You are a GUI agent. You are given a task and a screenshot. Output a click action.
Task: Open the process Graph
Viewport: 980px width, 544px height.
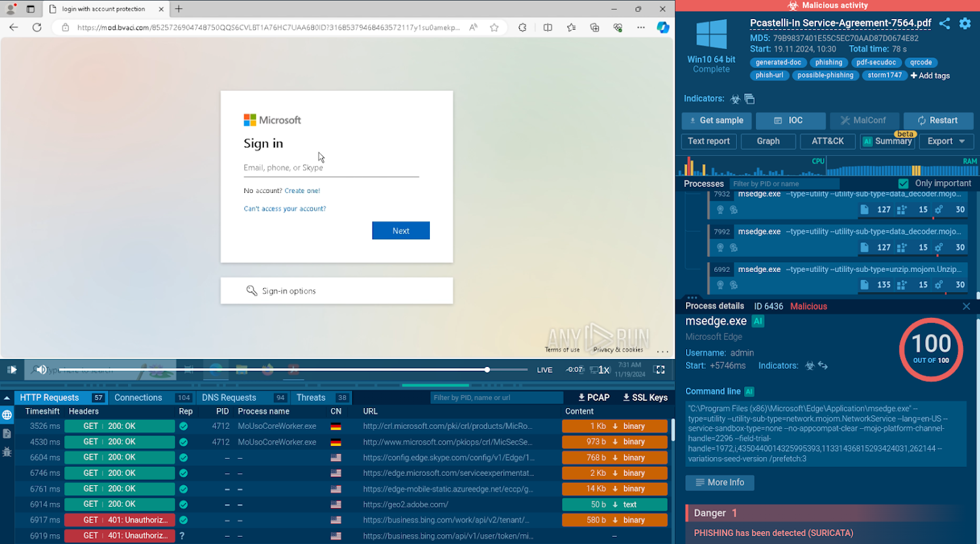tap(768, 141)
